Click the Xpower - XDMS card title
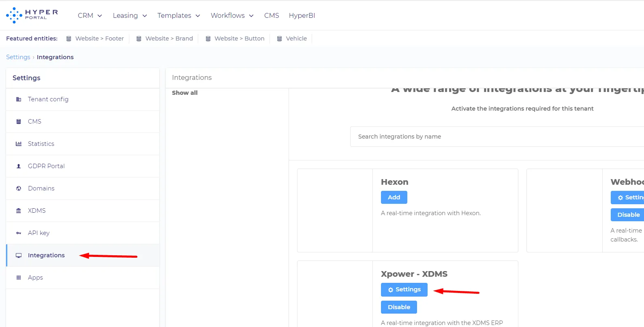 [x=414, y=274]
